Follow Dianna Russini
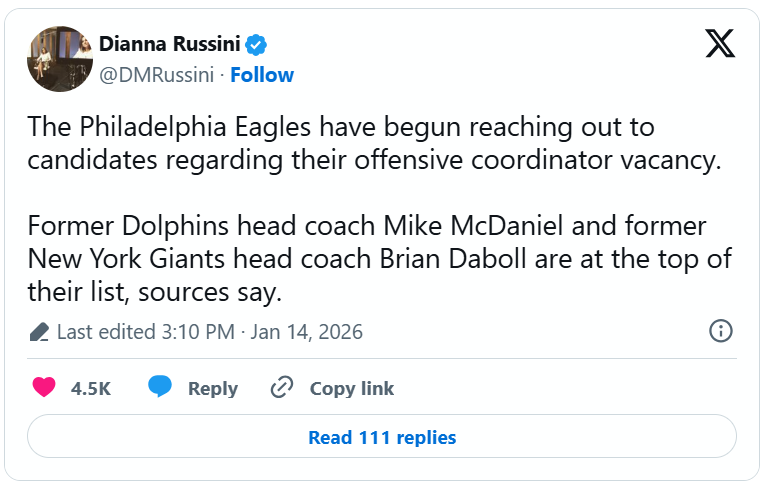The image size is (763, 487). 262,75
